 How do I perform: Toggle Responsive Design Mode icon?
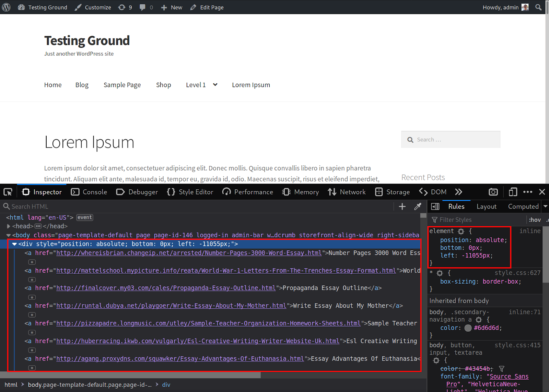(513, 192)
